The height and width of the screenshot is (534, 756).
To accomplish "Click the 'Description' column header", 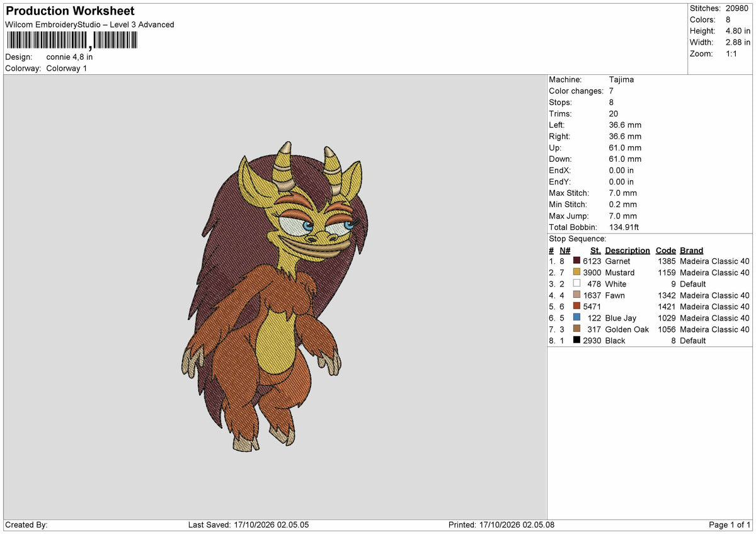I will [627, 250].
